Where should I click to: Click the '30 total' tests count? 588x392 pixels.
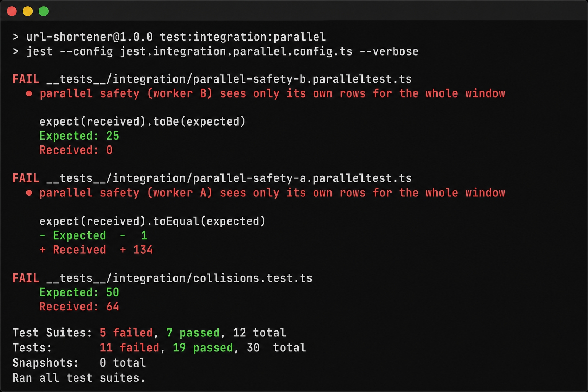click(x=276, y=348)
